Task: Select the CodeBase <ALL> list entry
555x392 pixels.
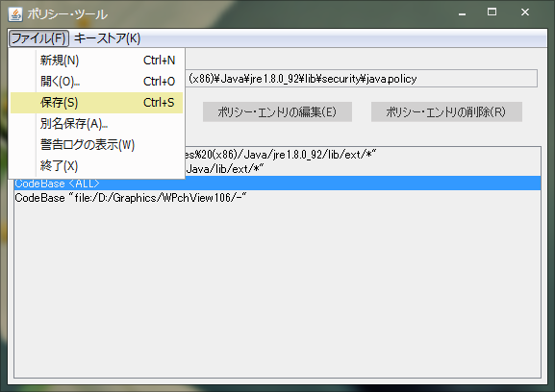Action: pyautogui.click(x=277, y=184)
